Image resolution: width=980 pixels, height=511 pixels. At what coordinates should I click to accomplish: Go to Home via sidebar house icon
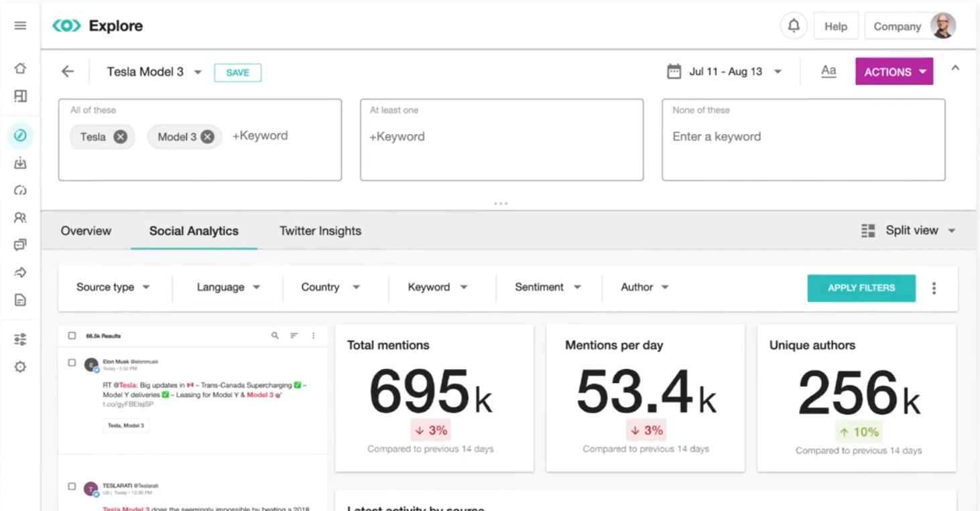[x=20, y=68]
